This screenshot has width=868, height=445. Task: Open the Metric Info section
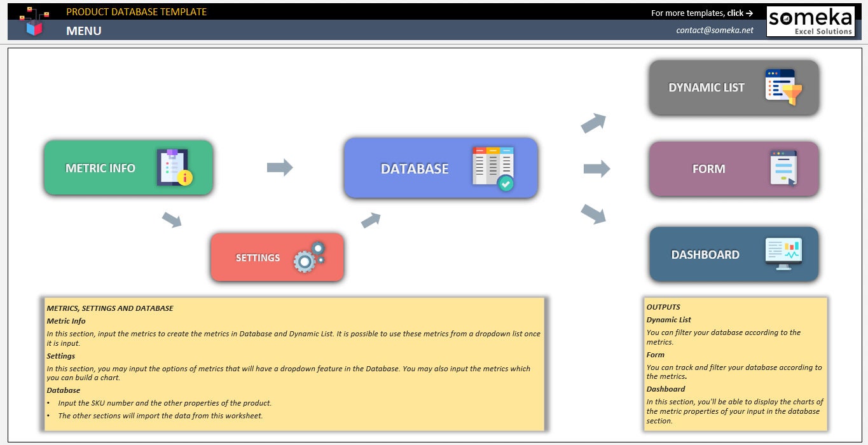(108, 168)
